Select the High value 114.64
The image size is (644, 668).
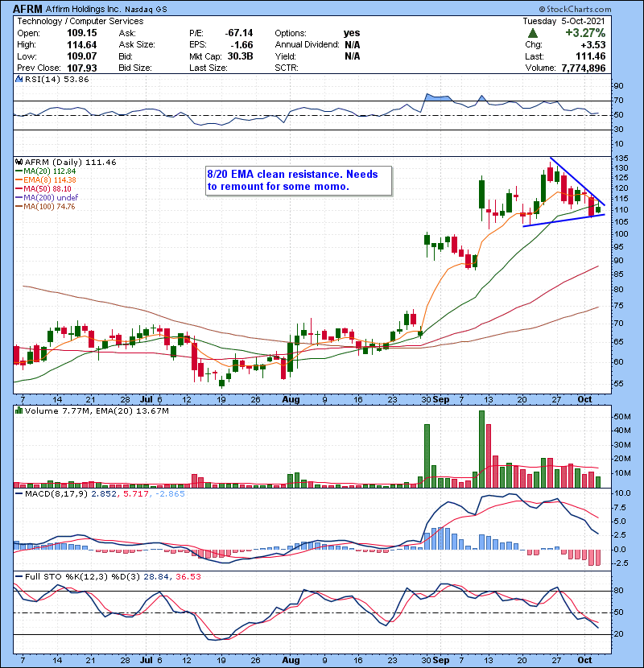coord(82,45)
